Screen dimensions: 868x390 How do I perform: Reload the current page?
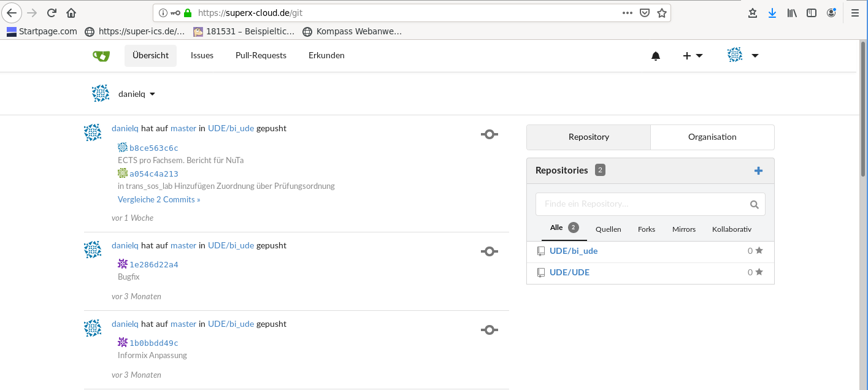tap(52, 13)
